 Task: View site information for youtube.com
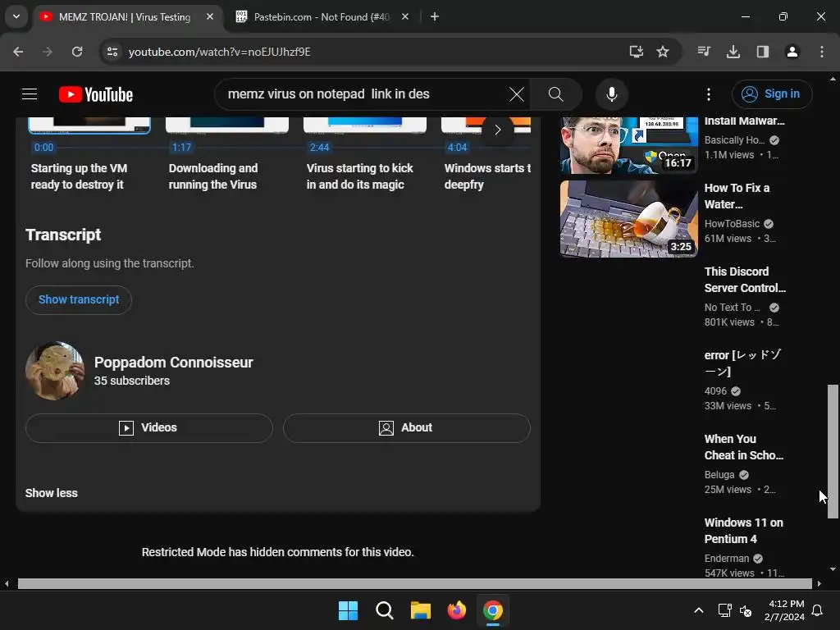pyautogui.click(x=112, y=52)
